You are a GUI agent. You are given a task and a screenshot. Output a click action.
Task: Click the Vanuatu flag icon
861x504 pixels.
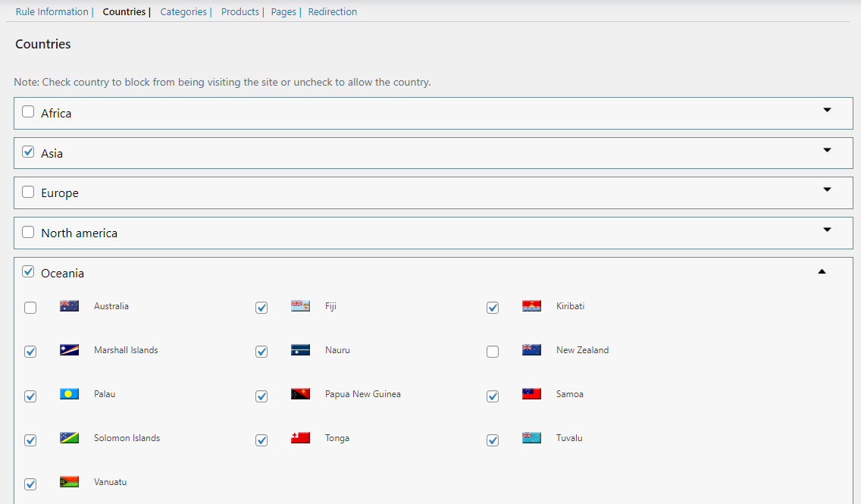[69, 481]
